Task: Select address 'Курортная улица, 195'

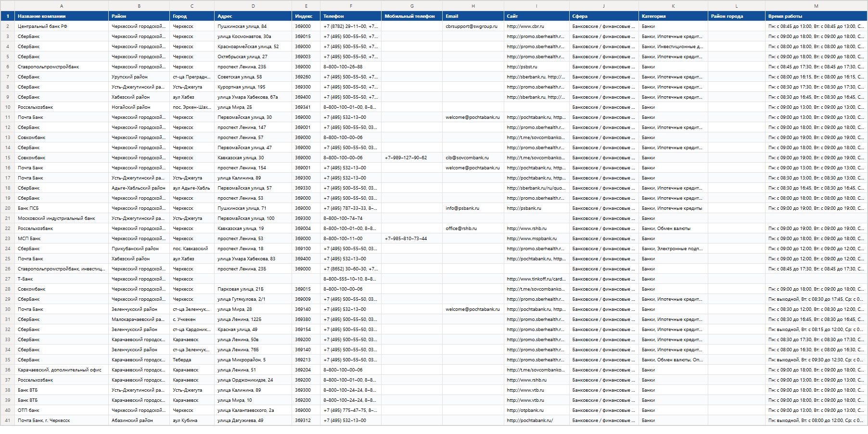Action: [253, 87]
